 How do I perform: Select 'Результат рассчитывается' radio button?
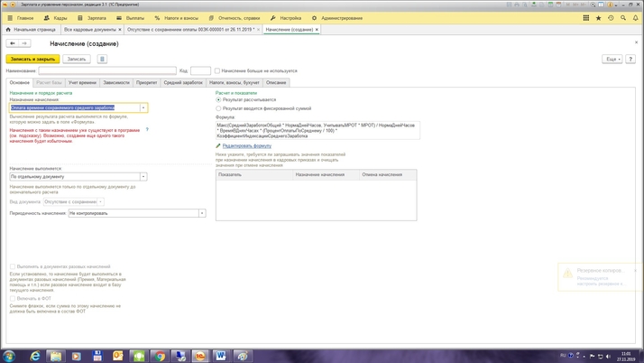pos(218,100)
